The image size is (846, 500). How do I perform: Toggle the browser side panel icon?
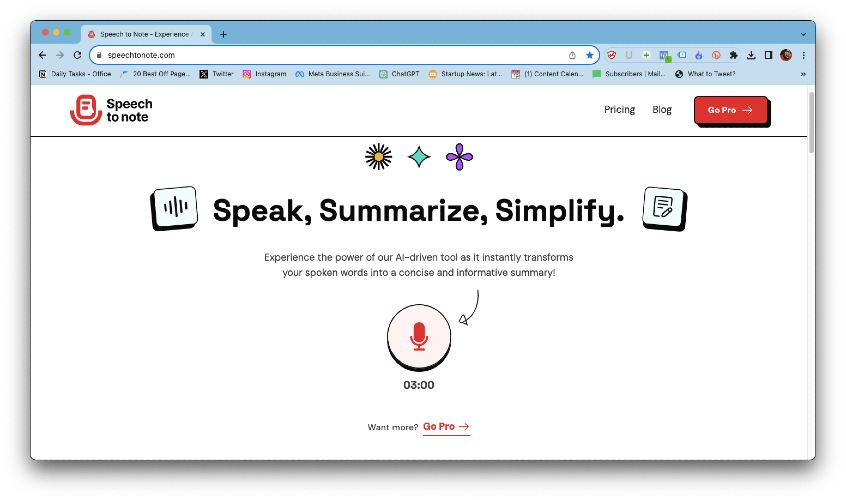768,55
